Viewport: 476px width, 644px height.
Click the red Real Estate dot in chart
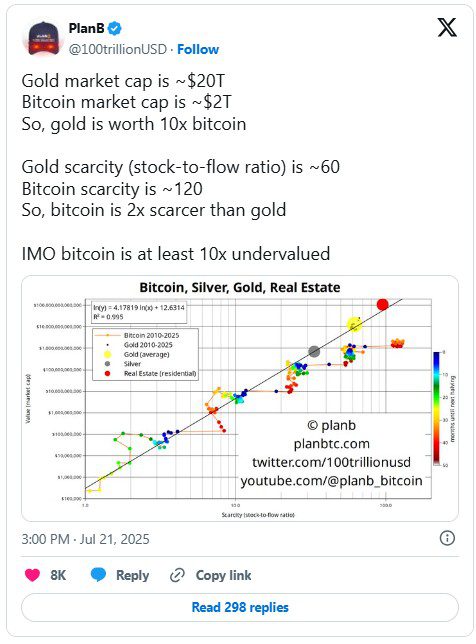[382, 304]
